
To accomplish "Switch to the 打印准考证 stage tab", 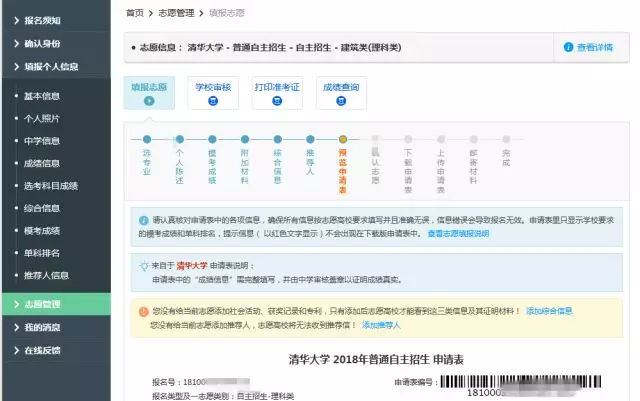I will (277, 93).
